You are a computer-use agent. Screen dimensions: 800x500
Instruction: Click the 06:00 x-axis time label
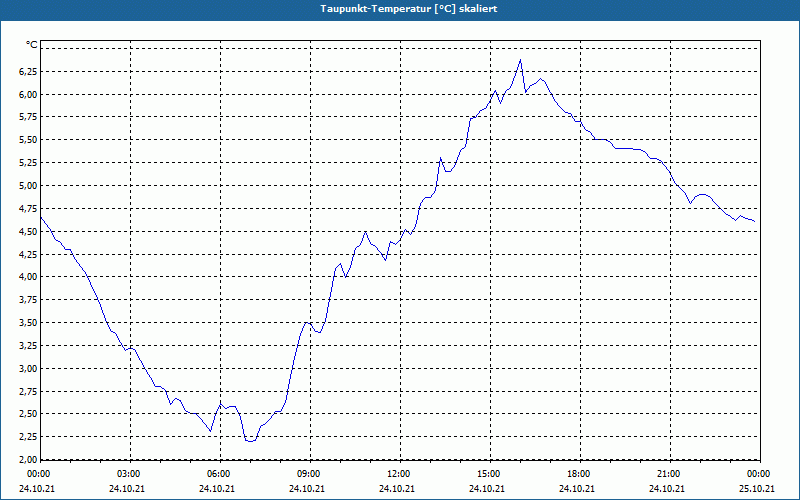[218, 474]
